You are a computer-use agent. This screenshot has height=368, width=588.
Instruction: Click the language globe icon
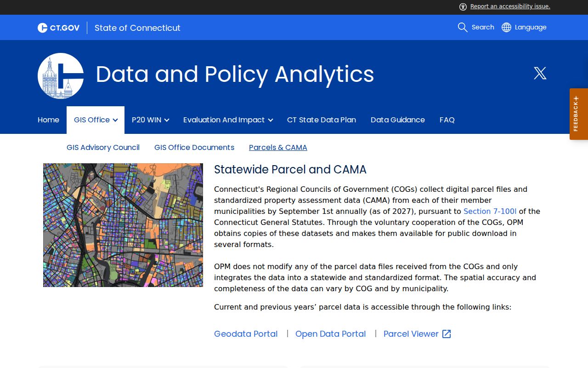click(506, 27)
